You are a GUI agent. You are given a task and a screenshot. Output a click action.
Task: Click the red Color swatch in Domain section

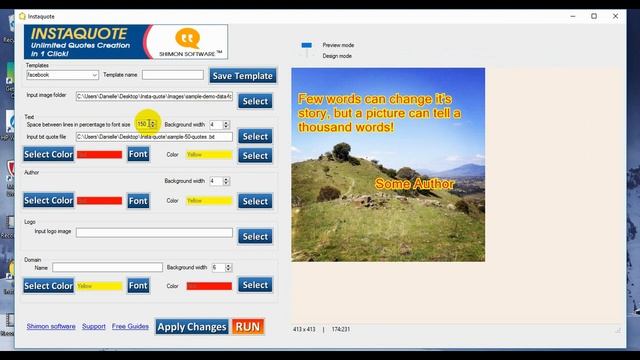click(209, 286)
